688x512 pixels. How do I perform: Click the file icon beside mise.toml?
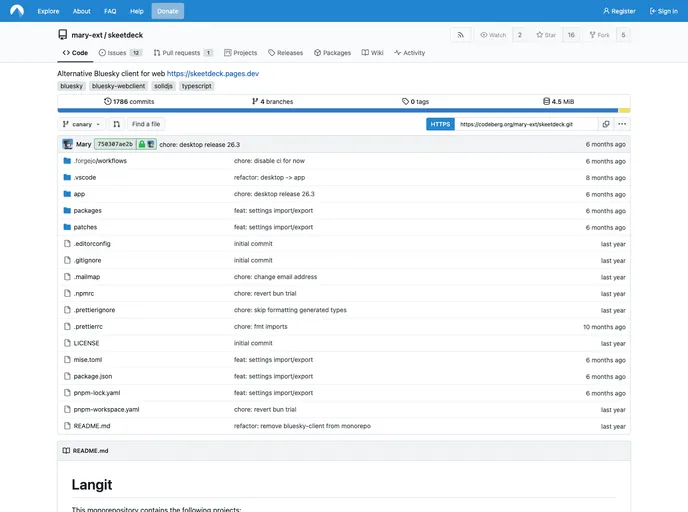point(67,360)
